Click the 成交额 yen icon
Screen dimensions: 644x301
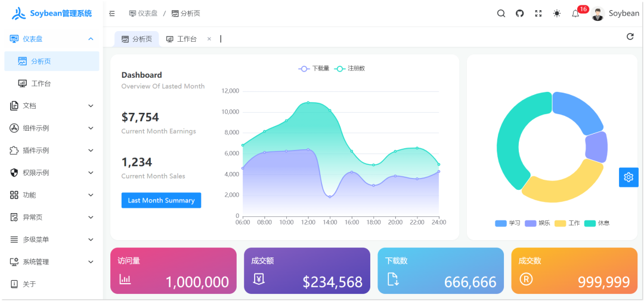(x=259, y=279)
